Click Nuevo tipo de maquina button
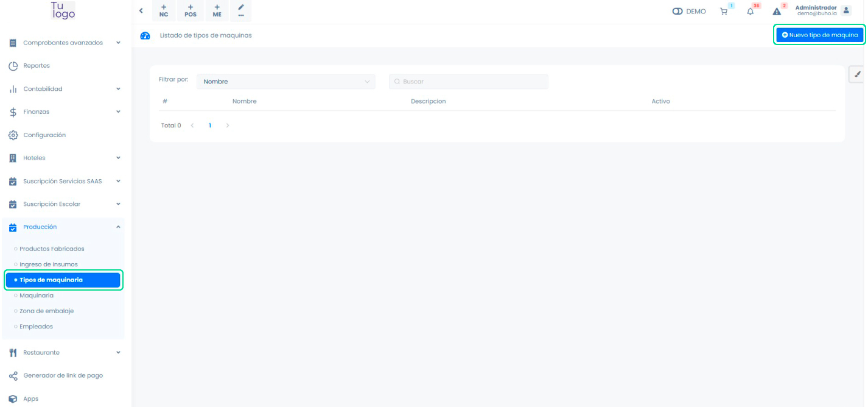868x407 pixels. point(819,35)
